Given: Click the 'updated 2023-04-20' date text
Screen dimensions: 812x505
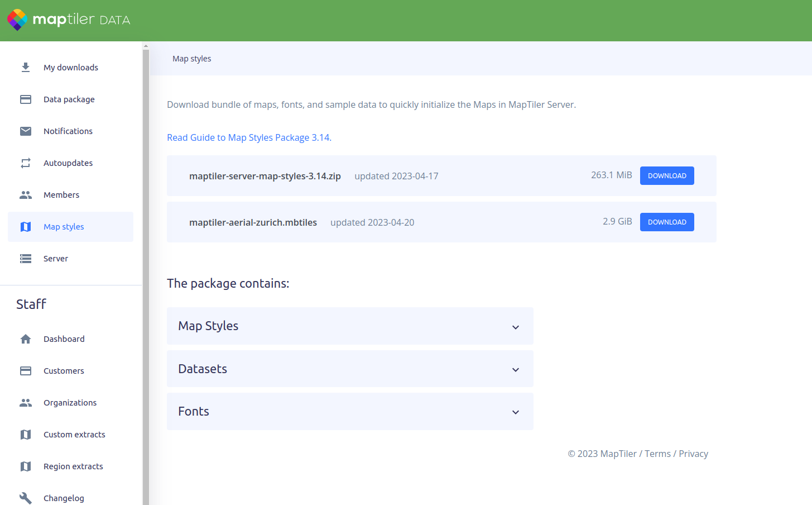Looking at the screenshot, I should pos(372,222).
